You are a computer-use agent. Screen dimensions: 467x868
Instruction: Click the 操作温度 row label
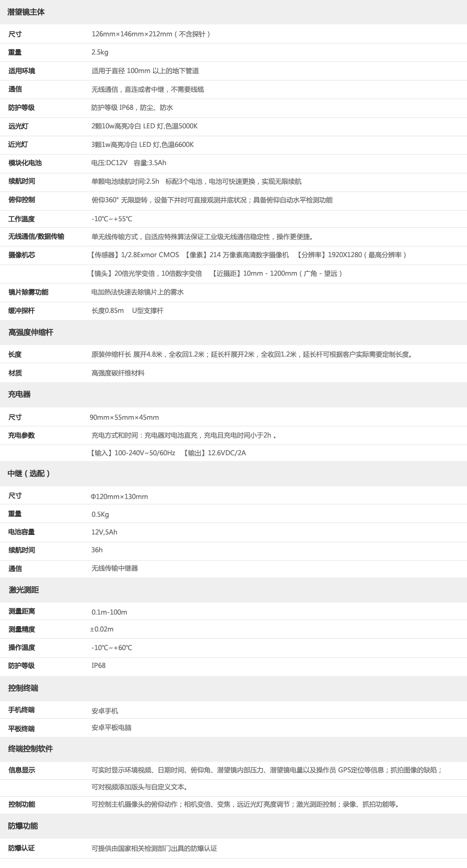pyautogui.click(x=22, y=648)
